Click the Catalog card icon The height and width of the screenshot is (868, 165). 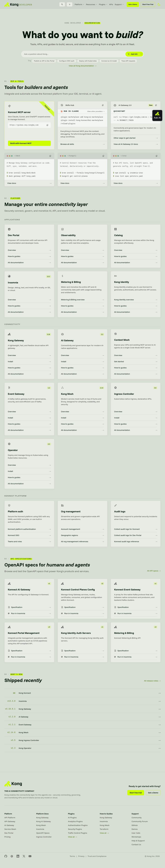pos(116,229)
